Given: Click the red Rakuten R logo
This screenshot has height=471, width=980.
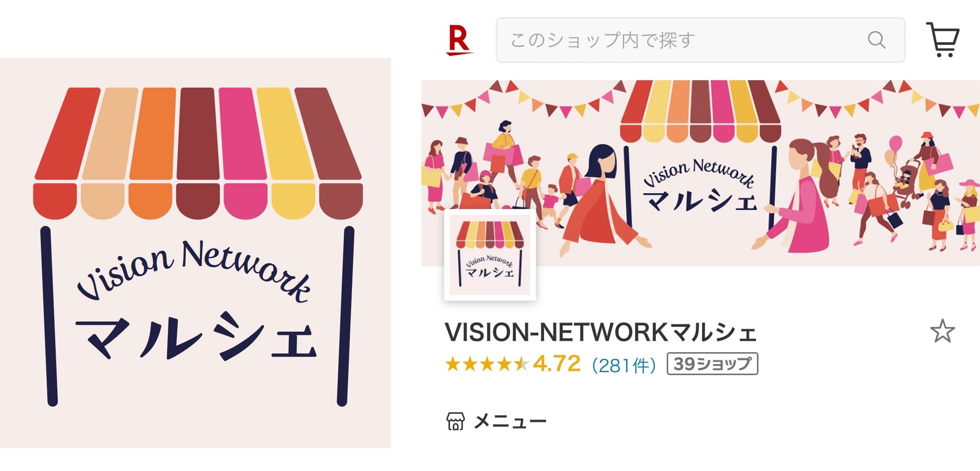Looking at the screenshot, I should (459, 40).
